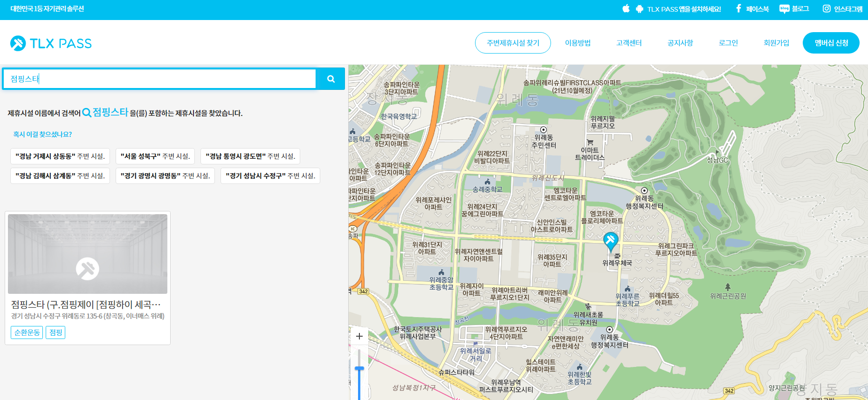Click the TLX PASS logo
Viewport: 868px width, 400px height.
51,43
